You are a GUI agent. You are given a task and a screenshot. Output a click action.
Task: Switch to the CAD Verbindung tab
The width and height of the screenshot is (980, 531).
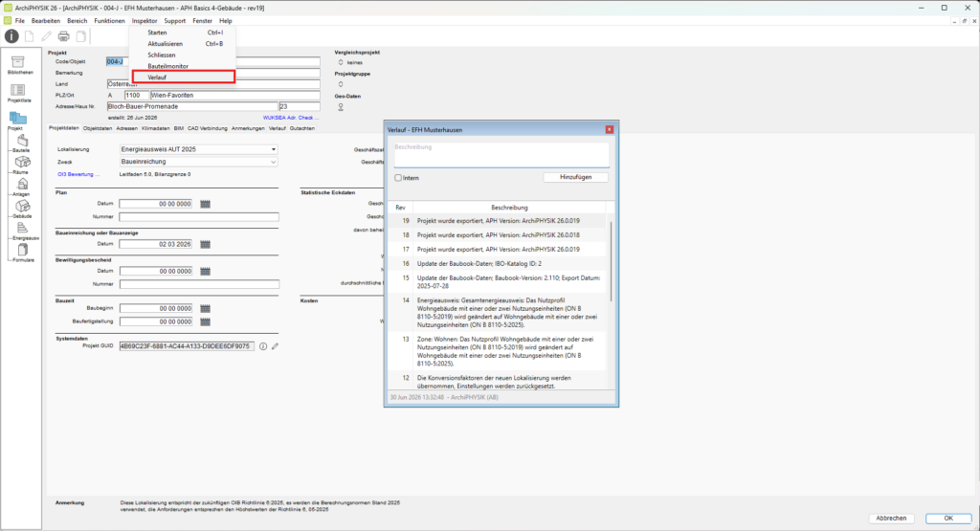(208, 128)
